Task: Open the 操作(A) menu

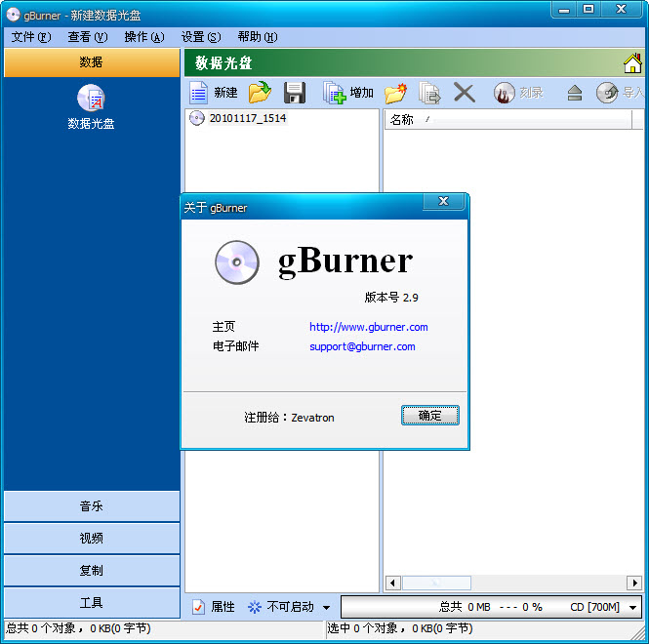Action: [x=144, y=37]
